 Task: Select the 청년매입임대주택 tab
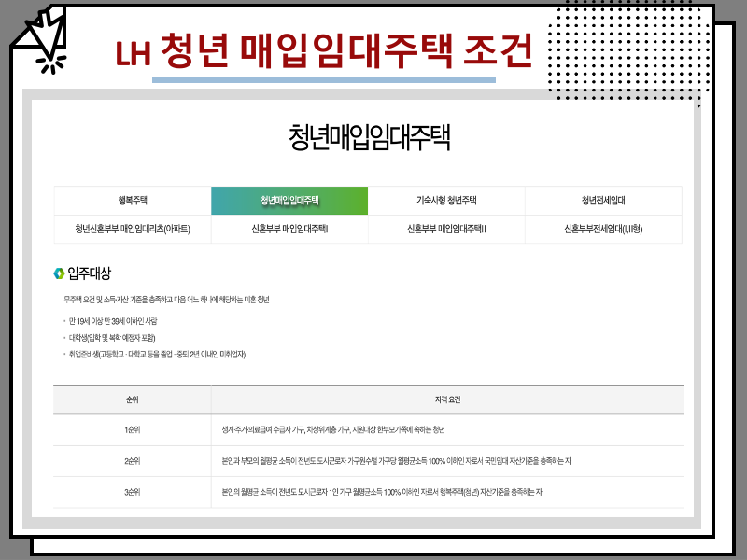289,201
